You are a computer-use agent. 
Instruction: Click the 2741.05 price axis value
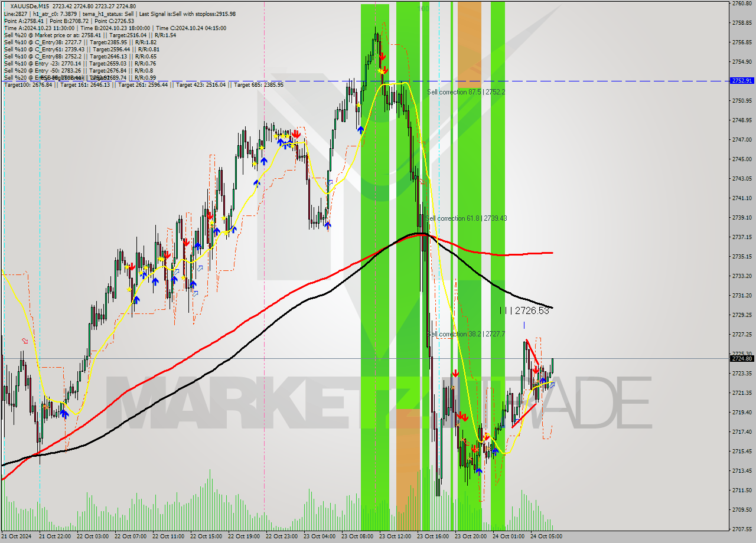click(x=742, y=198)
